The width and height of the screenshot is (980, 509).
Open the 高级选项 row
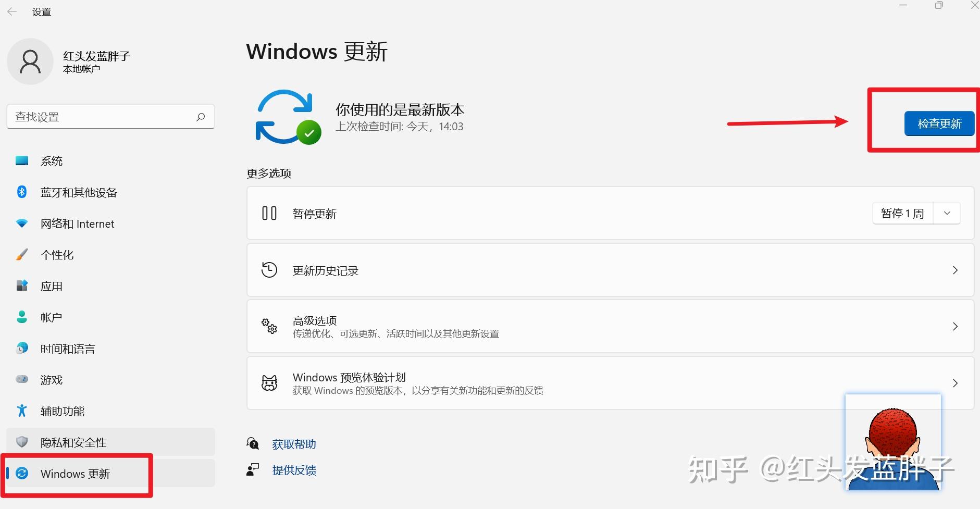point(610,327)
